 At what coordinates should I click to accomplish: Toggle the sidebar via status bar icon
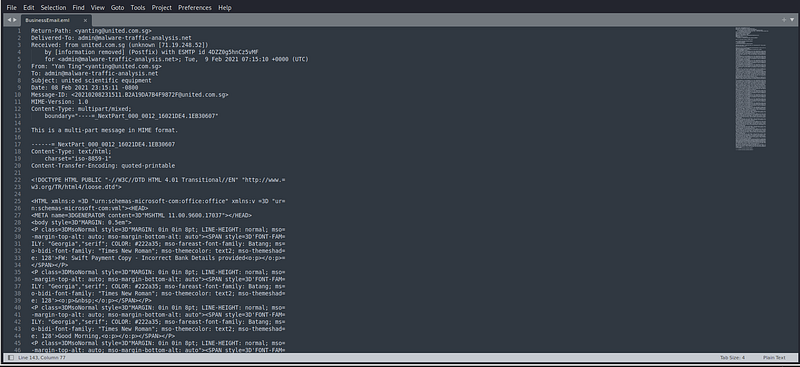pos(11,358)
